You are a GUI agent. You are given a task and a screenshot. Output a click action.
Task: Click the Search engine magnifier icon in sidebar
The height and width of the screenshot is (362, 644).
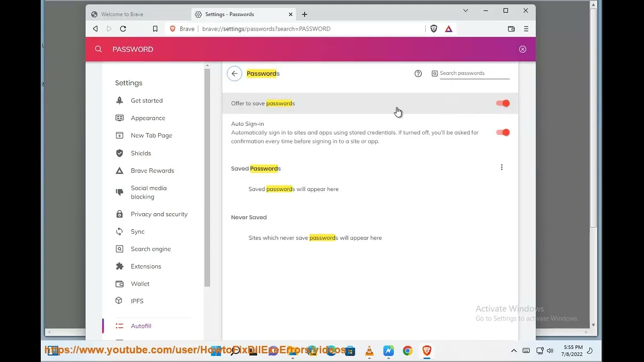pyautogui.click(x=119, y=249)
